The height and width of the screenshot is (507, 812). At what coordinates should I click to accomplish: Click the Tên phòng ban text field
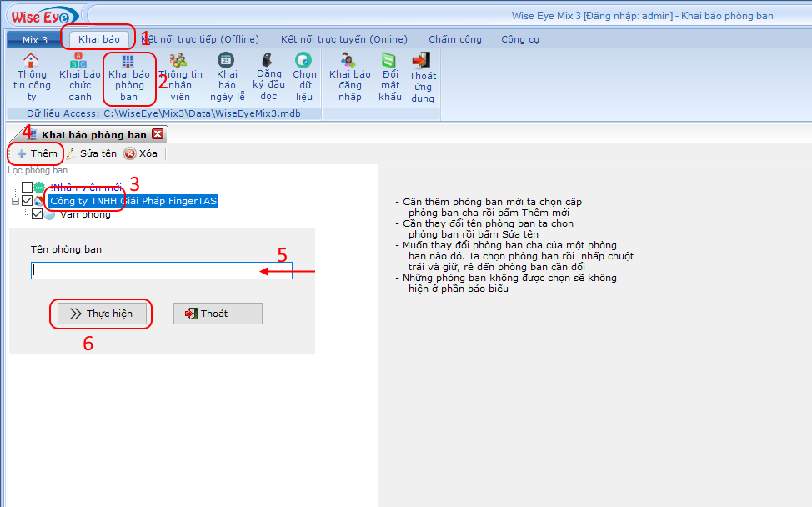pos(161,270)
